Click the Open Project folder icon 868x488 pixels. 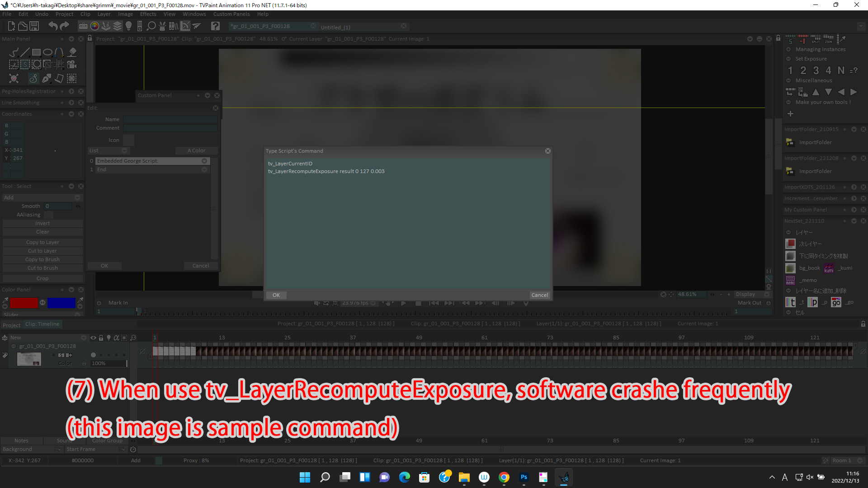(23, 26)
